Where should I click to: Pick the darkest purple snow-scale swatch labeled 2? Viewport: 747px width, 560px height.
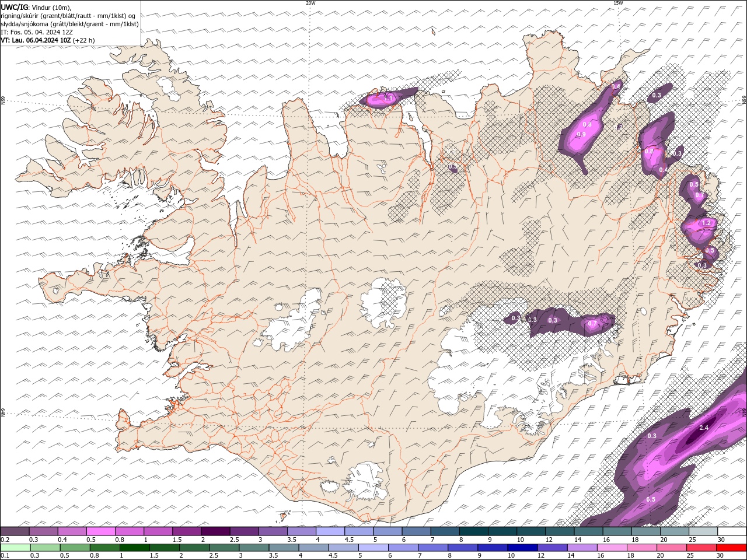(216, 531)
